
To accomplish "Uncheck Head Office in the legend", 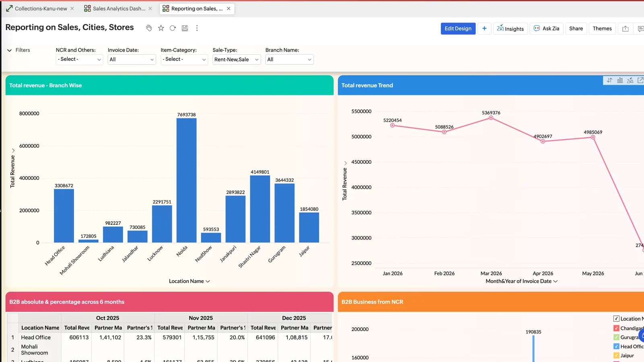I will pos(616,346).
